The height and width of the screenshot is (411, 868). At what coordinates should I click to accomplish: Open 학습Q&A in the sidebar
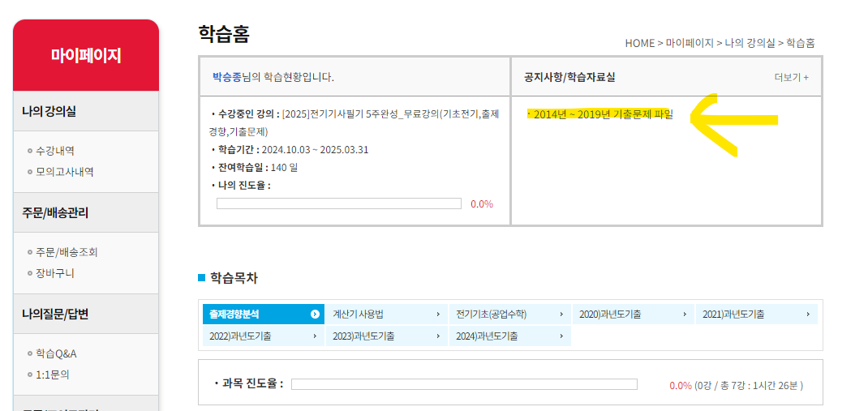[56, 353]
